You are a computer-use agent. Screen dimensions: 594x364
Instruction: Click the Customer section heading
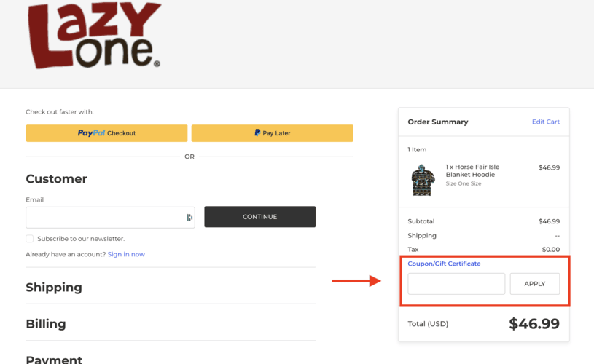tap(56, 179)
